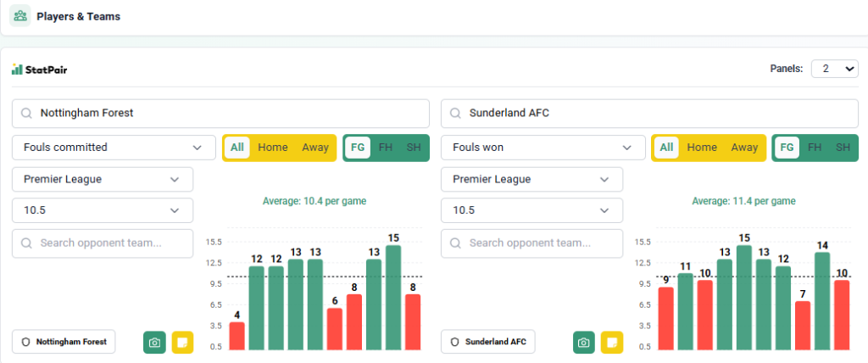Open the Panels count dropdown
The height and width of the screenshot is (363, 868).
pyautogui.click(x=834, y=69)
